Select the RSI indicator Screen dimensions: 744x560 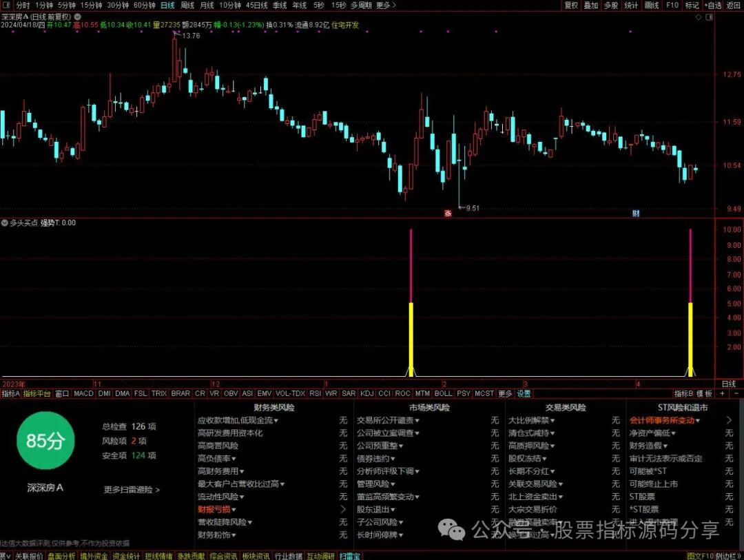[315, 393]
